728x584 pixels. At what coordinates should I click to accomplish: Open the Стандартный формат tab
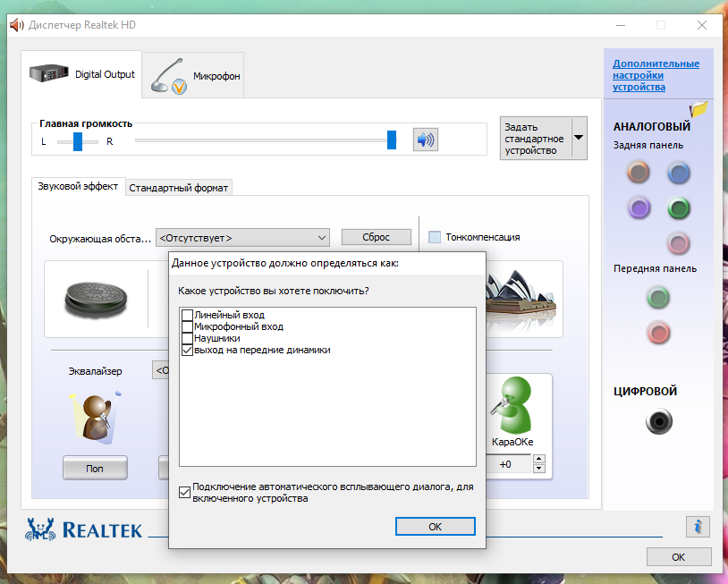[x=179, y=188]
